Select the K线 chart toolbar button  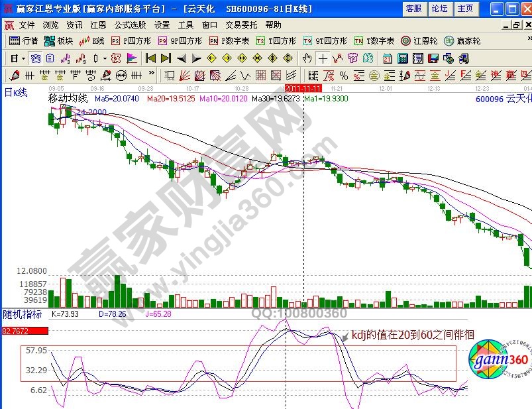pos(92,41)
